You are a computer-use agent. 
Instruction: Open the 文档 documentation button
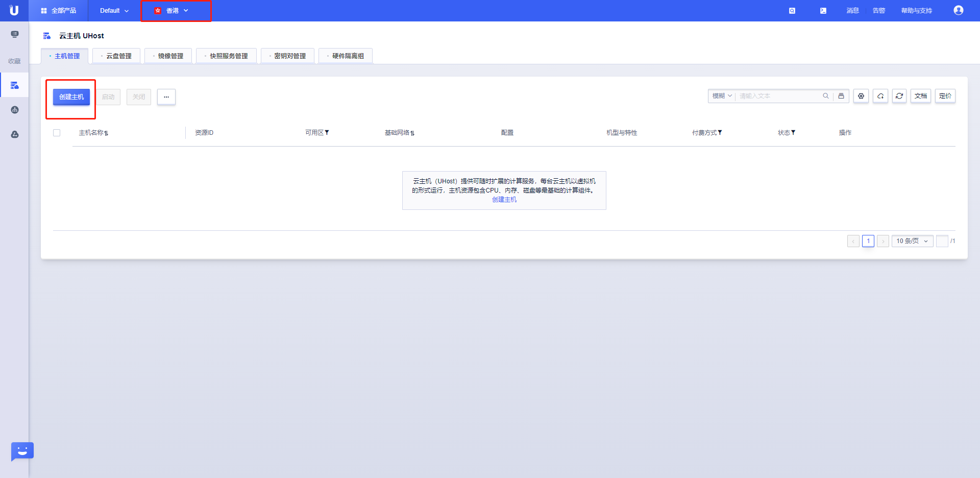point(921,96)
